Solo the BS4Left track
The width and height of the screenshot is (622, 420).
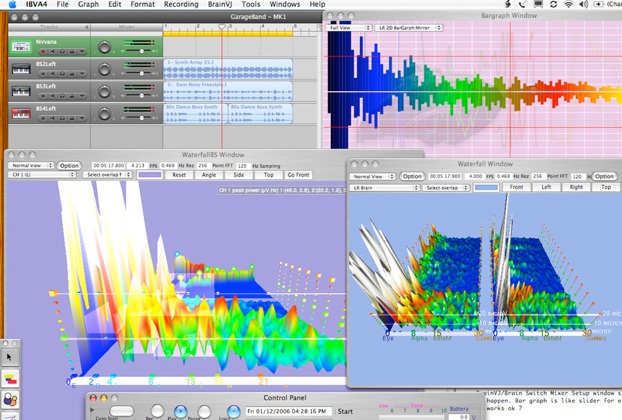(x=62, y=118)
